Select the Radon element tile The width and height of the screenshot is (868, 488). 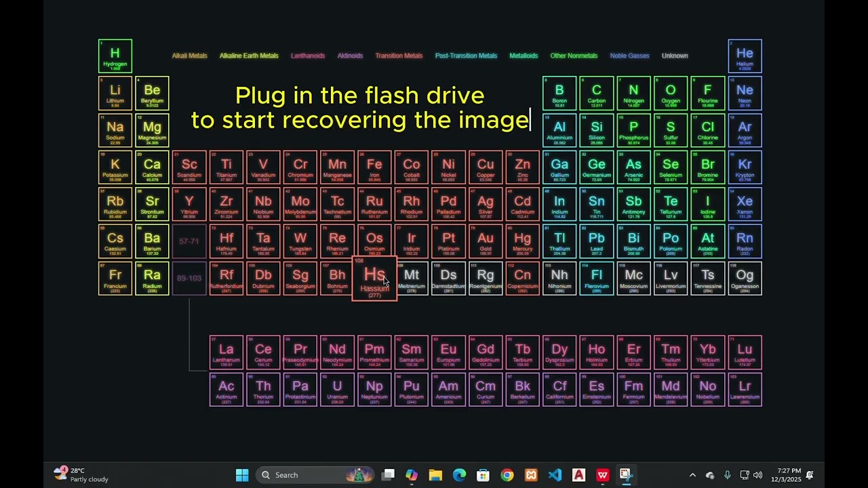coord(745,242)
